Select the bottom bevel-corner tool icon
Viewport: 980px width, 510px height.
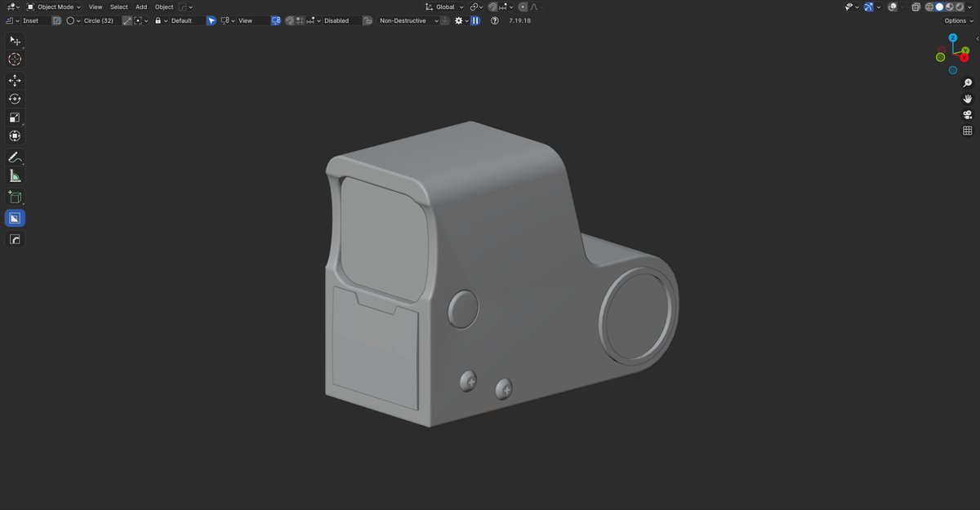coord(15,239)
